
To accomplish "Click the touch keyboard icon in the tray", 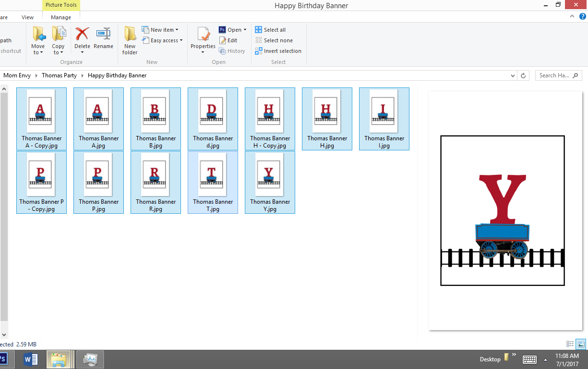I will [529, 359].
